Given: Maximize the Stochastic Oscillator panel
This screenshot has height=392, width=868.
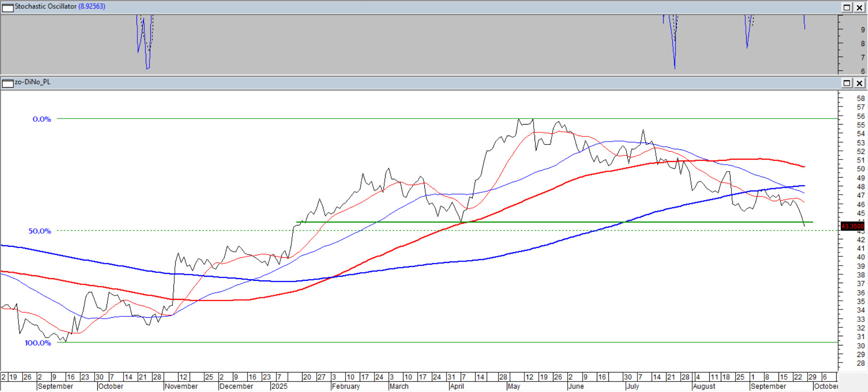Looking at the screenshot, I should click(x=847, y=7).
